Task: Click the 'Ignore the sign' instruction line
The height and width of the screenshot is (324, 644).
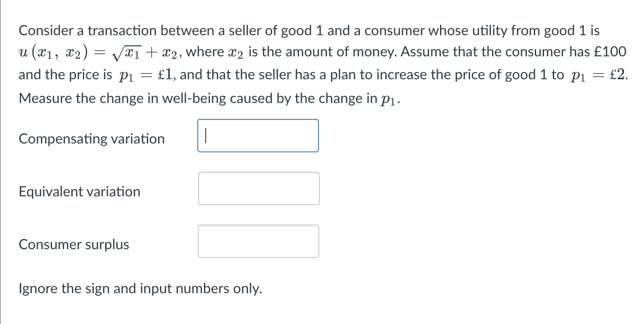Action: [x=140, y=289]
